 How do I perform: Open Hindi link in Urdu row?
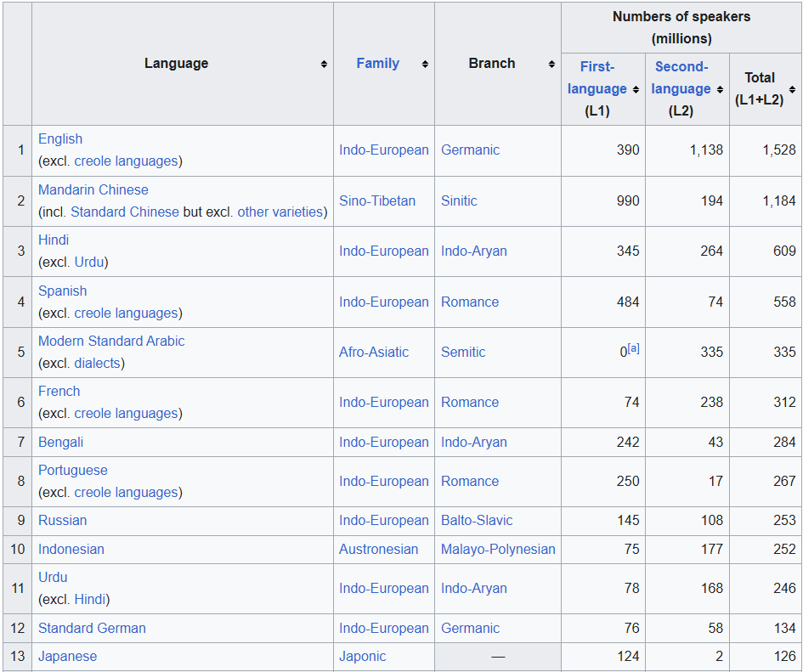click(89, 599)
